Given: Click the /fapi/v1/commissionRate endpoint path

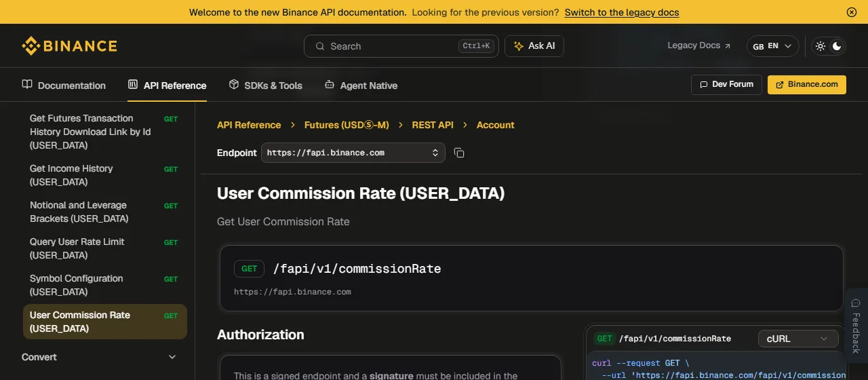Looking at the screenshot, I should coord(357,269).
